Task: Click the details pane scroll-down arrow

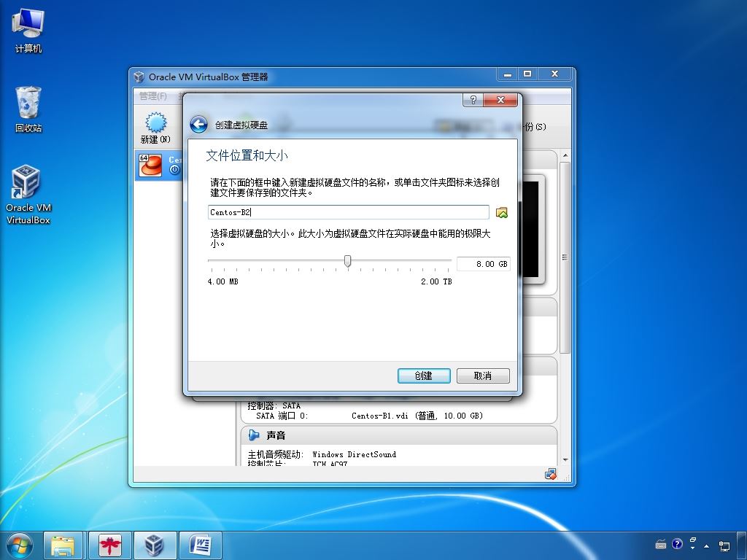Action: coord(565,460)
